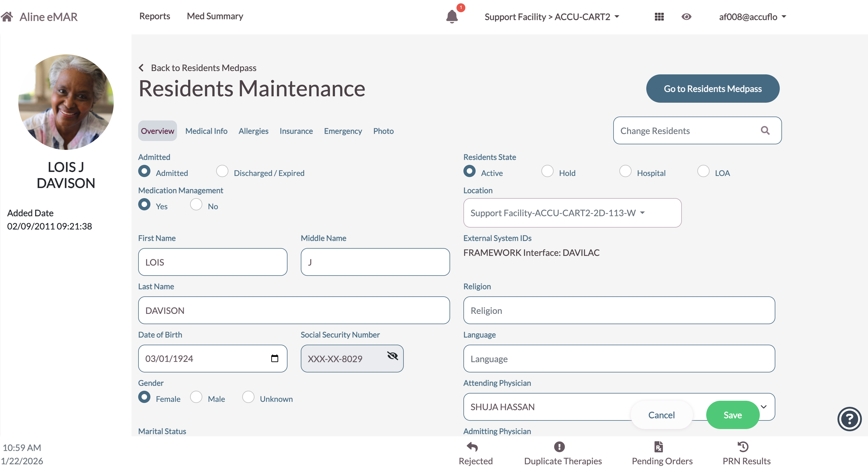Select the Discharged / Expired radio button
The width and height of the screenshot is (868, 469).
(222, 171)
